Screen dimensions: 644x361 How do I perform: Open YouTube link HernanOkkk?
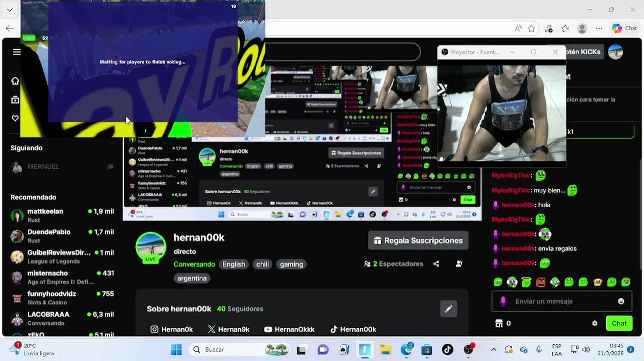(289, 329)
